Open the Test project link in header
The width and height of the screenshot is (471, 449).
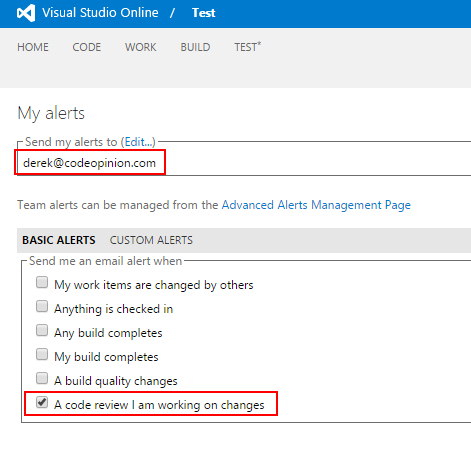[204, 13]
